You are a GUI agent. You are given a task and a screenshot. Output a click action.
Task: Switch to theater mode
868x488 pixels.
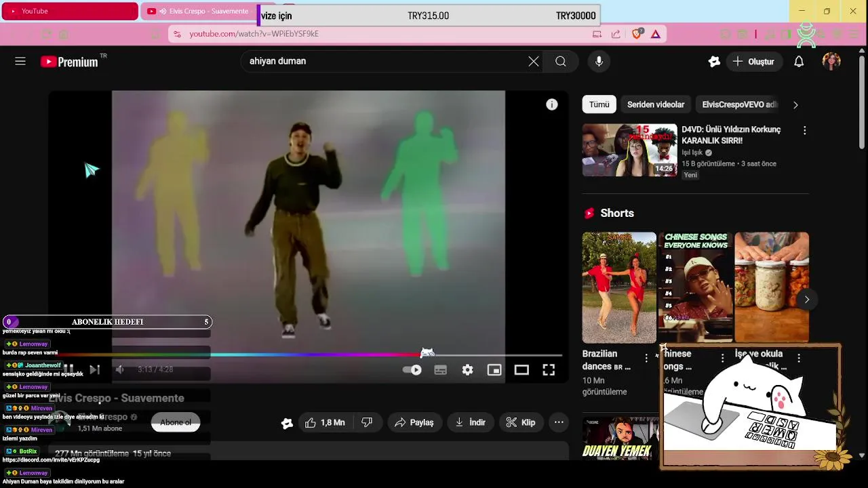[x=521, y=369]
